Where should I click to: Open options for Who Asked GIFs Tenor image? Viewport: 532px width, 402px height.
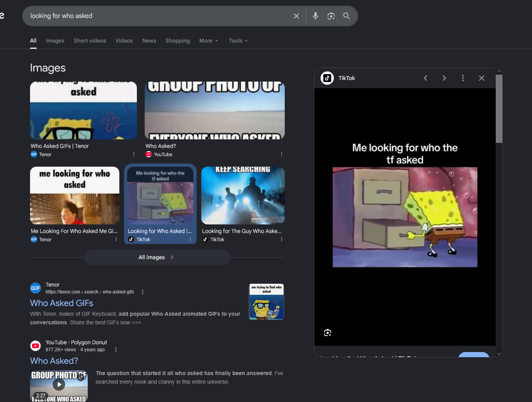[x=134, y=154]
